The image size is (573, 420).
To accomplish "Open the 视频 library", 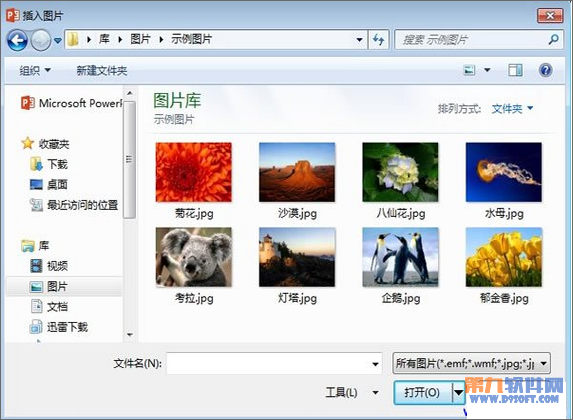I will click(x=49, y=266).
